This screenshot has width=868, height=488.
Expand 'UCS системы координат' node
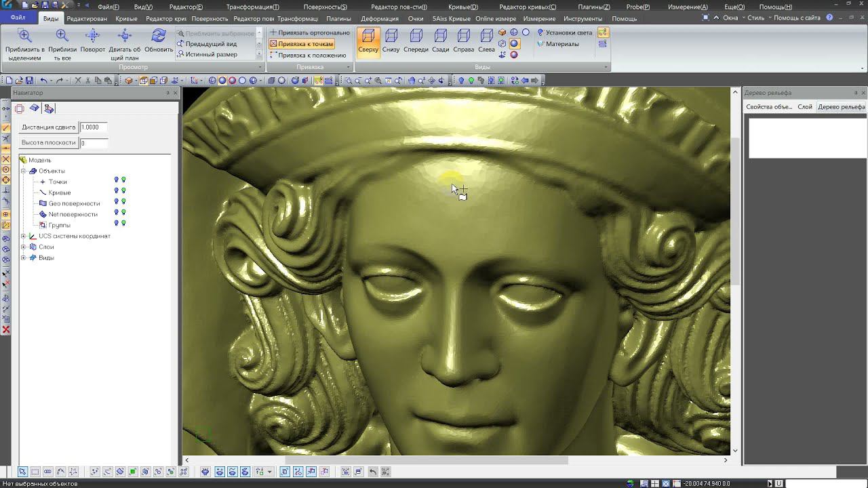23,236
